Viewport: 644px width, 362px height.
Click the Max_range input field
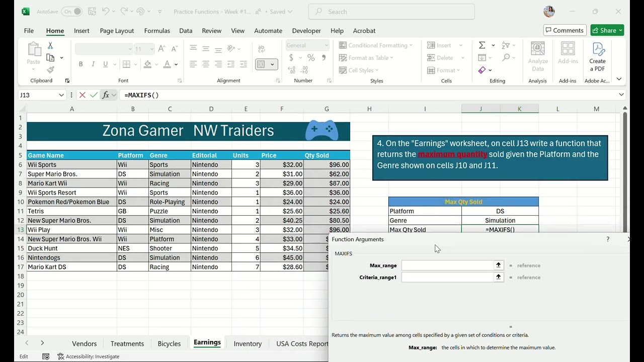point(447,265)
